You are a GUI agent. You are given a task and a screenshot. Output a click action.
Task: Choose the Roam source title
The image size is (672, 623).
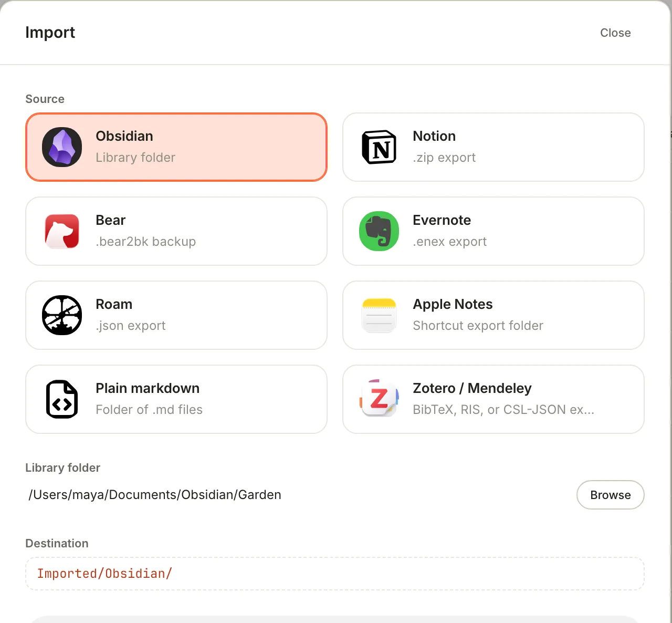(114, 304)
